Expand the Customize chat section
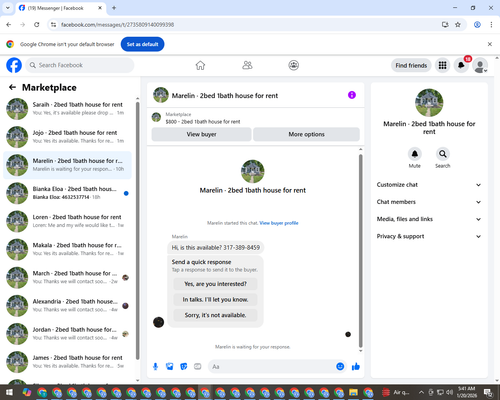The height and width of the screenshot is (400, 500). click(429, 185)
